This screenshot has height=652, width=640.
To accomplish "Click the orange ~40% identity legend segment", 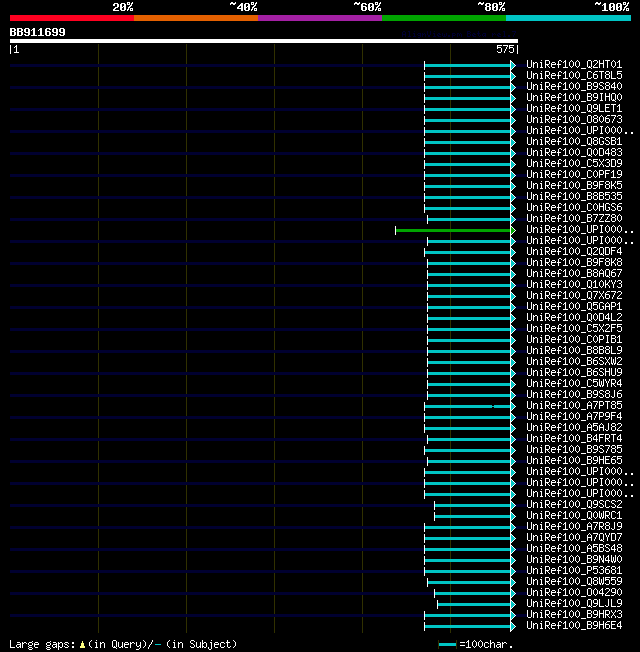I will point(196,18).
